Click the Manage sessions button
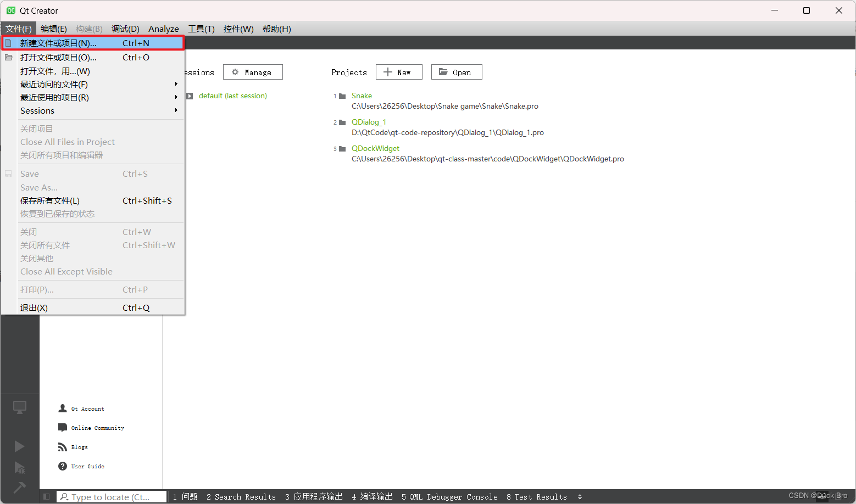Screen dimensions: 856x504 [x=253, y=72]
